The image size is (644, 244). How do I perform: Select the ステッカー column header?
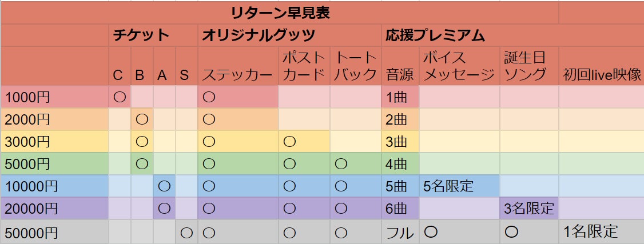237,74
